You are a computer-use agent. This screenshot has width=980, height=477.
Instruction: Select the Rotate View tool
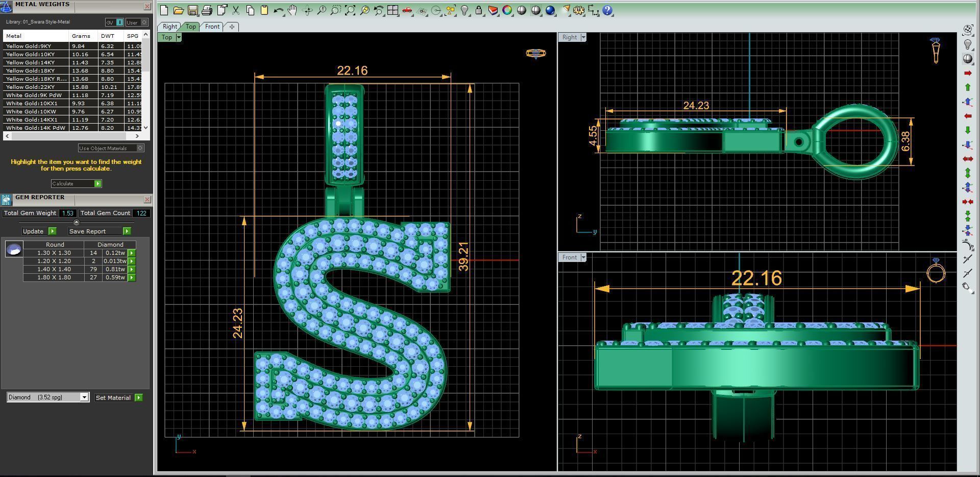point(307,10)
